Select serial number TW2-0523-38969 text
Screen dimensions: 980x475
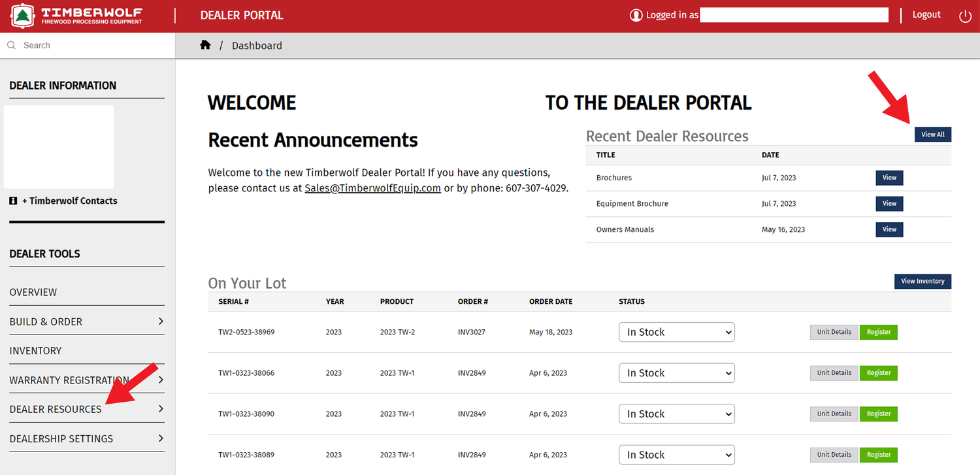(x=246, y=332)
